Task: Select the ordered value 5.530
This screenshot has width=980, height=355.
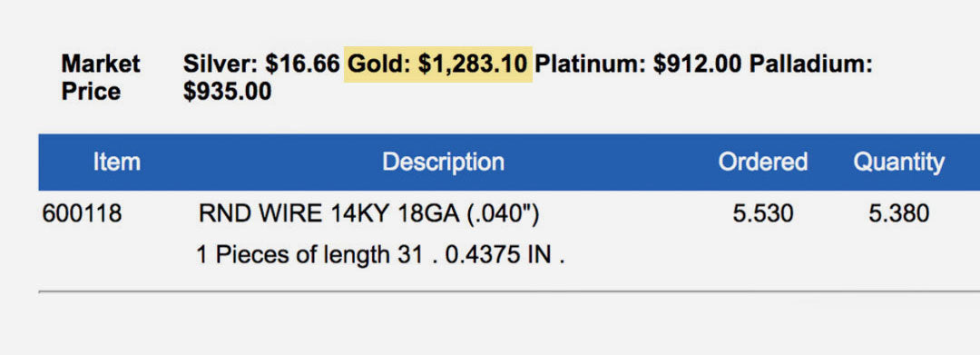Action: [x=763, y=214]
